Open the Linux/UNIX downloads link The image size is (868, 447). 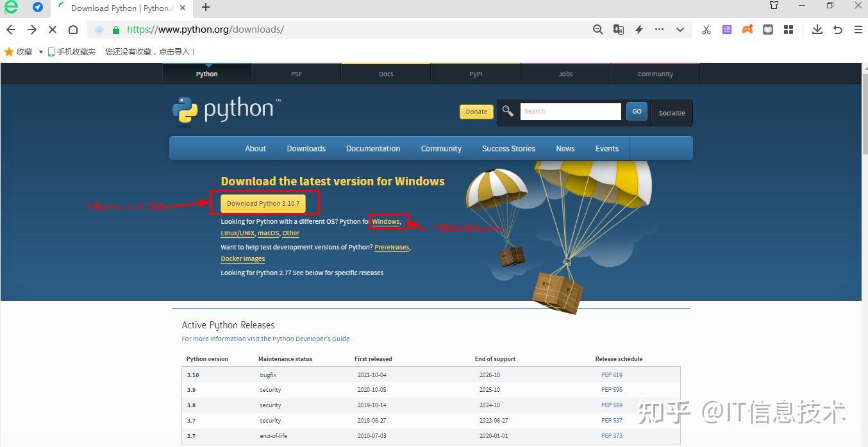[x=237, y=233]
